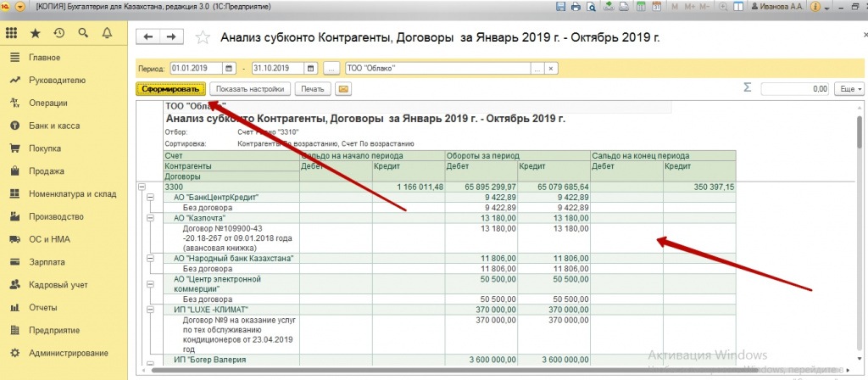Open calendar for end date 31.10.2019
This screenshot has width=868, height=380.
310,69
